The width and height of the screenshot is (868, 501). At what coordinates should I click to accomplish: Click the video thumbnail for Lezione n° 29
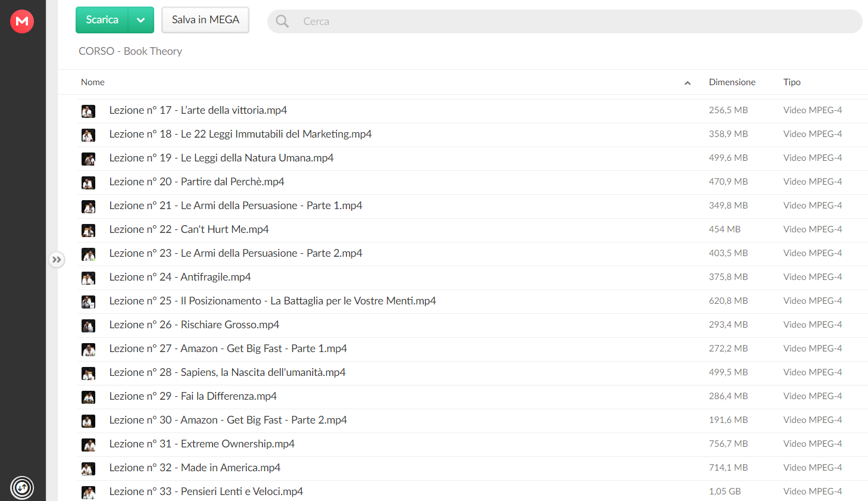[88, 397]
